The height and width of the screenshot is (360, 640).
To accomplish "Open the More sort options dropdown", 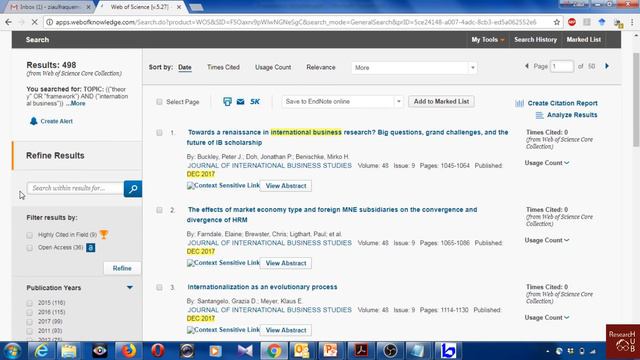I will point(414,68).
